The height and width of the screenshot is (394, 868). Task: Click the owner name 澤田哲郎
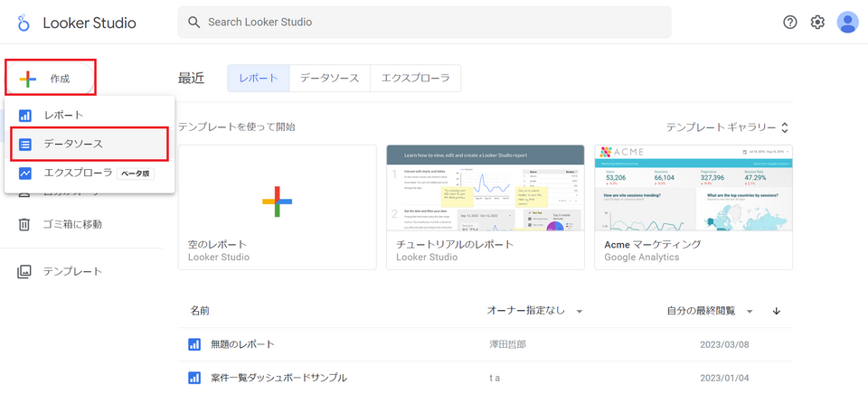[507, 345]
